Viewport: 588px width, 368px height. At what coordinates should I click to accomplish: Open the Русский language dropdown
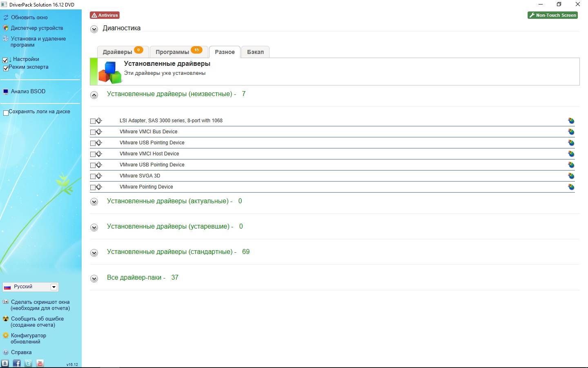[x=31, y=287]
